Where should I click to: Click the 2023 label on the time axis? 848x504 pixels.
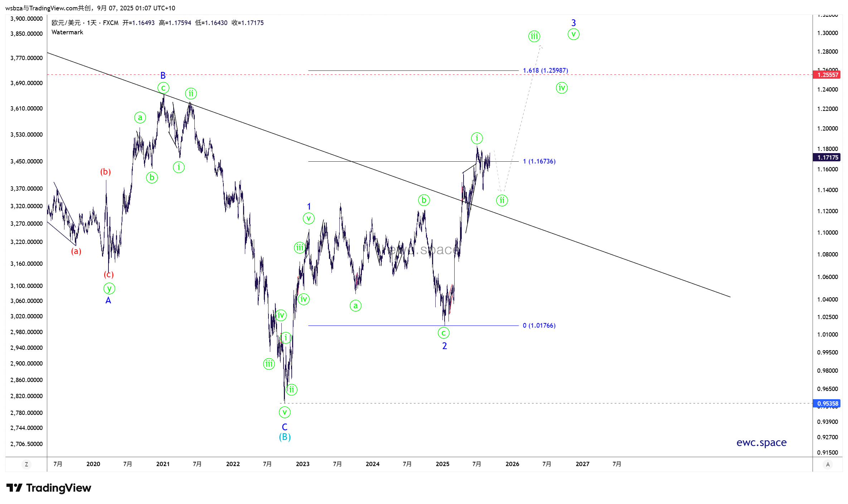click(302, 464)
